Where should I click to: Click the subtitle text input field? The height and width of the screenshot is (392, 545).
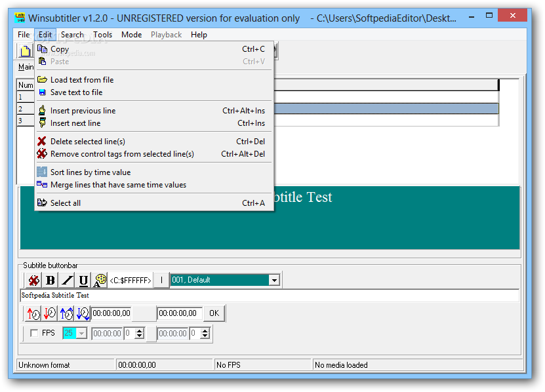pos(270,296)
